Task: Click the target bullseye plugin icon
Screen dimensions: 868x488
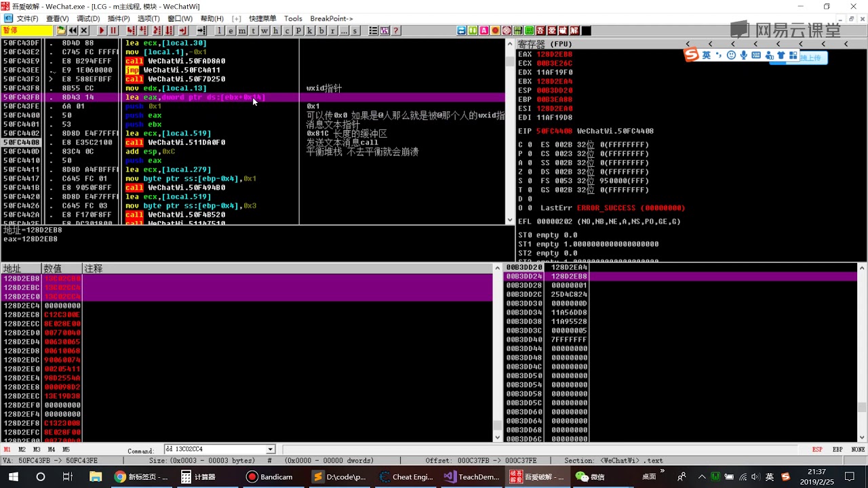Action: tap(507, 30)
